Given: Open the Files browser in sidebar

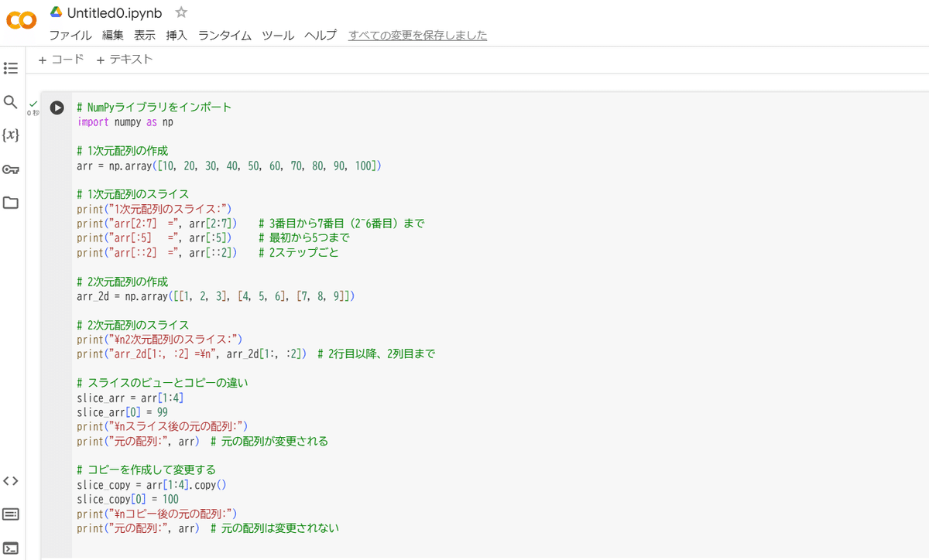Looking at the screenshot, I should point(11,203).
